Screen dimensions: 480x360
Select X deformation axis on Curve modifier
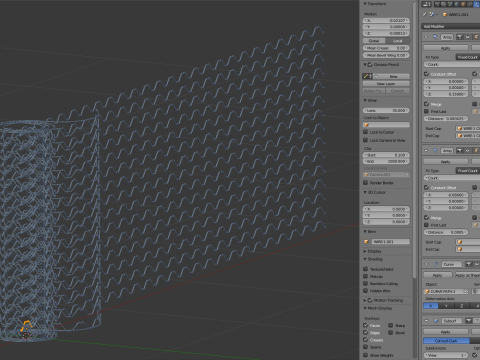click(431, 306)
